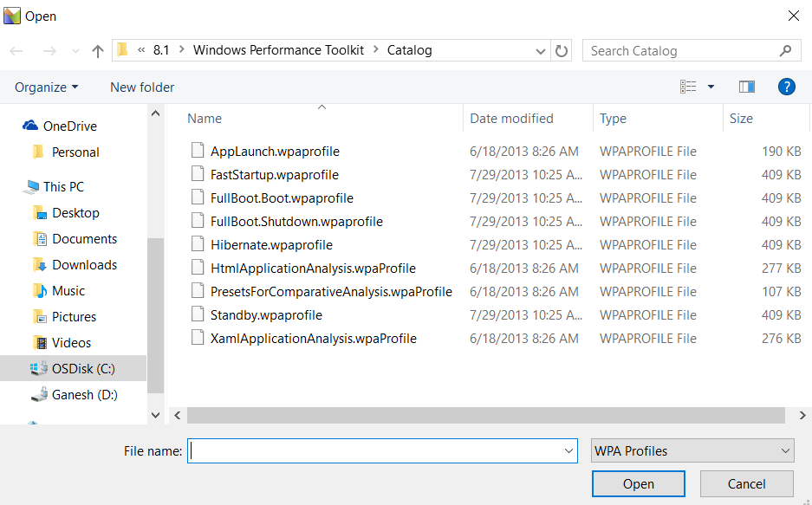Click the 8.1 breadcrumb segment
The image size is (812, 505).
pos(161,50)
